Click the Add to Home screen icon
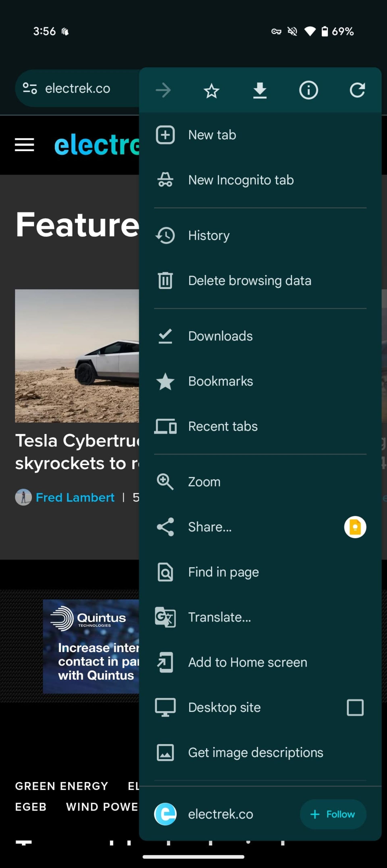 click(165, 662)
